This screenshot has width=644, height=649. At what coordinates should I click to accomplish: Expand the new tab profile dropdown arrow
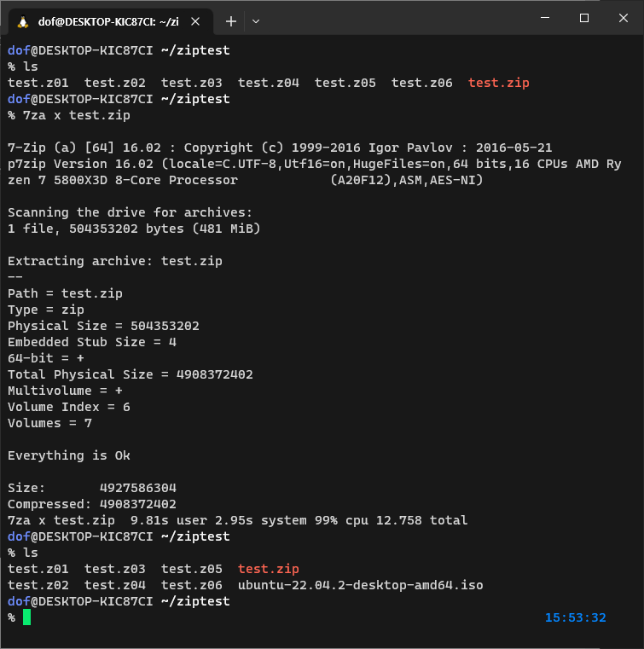point(256,21)
